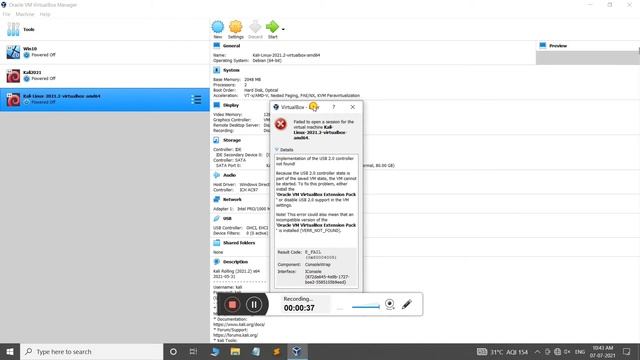
Task: Click the Preview panel header icon
Action: pos(542,45)
